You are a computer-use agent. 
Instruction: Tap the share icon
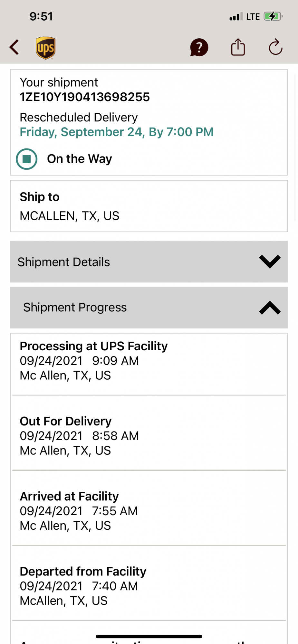[238, 47]
